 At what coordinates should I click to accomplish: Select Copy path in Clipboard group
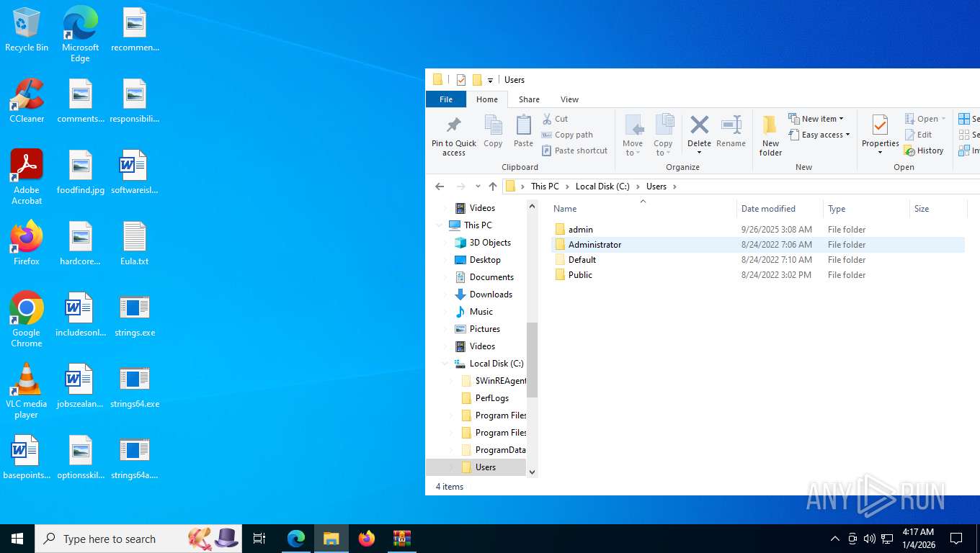tap(567, 135)
